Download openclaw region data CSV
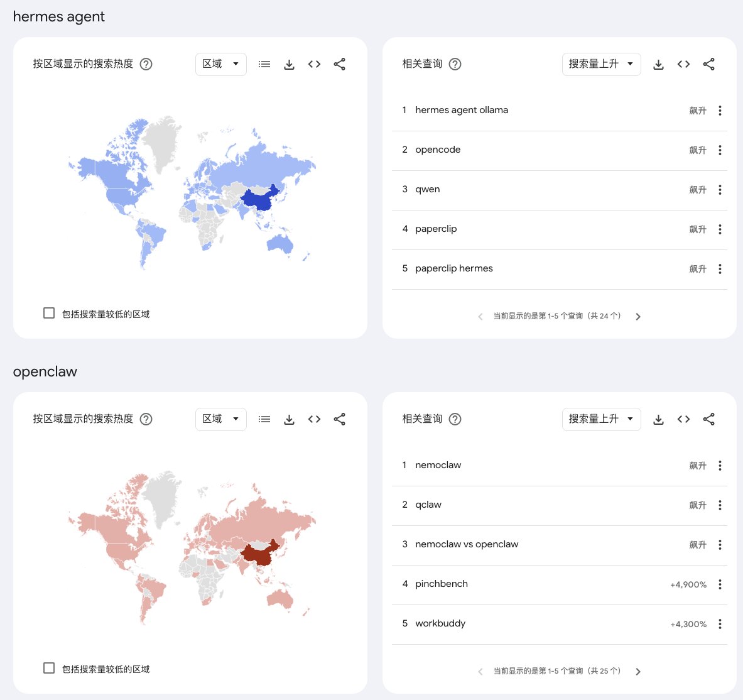This screenshot has height=700, width=743. 289,419
